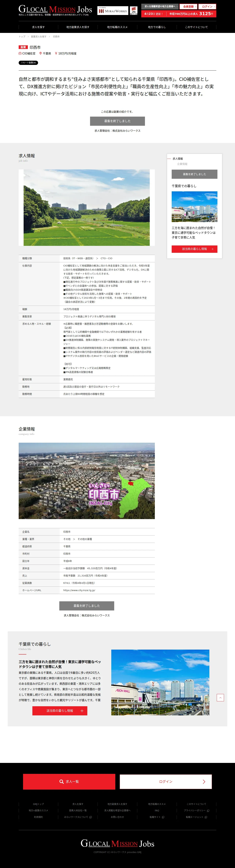Click footer お問い合わせ link

pyautogui.click(x=117, y=817)
